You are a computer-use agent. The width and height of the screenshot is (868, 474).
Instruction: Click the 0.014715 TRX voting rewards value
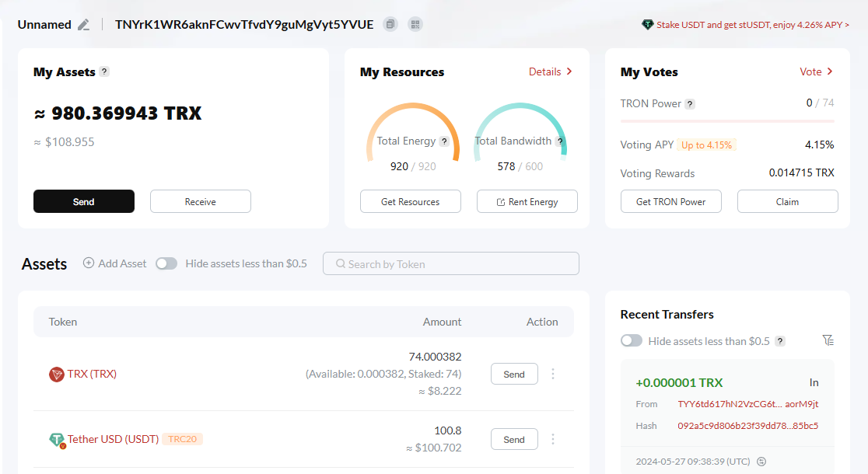801,173
